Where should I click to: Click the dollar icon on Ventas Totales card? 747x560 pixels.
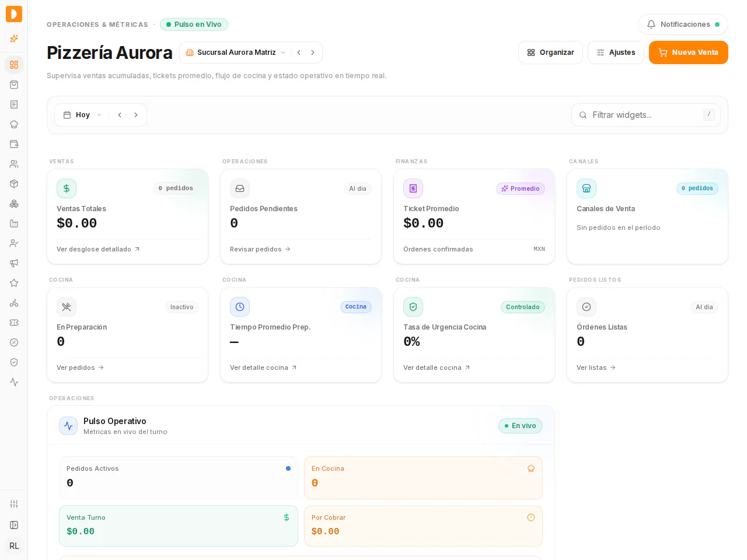[x=67, y=188]
